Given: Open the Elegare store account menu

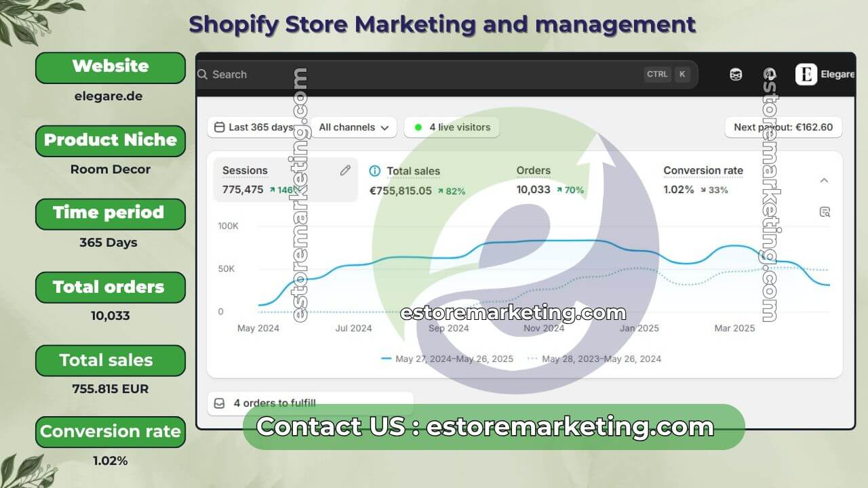Looking at the screenshot, I should 825,75.
